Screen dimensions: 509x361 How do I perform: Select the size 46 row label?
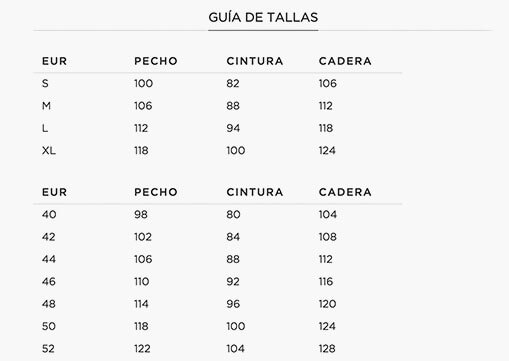coord(49,282)
